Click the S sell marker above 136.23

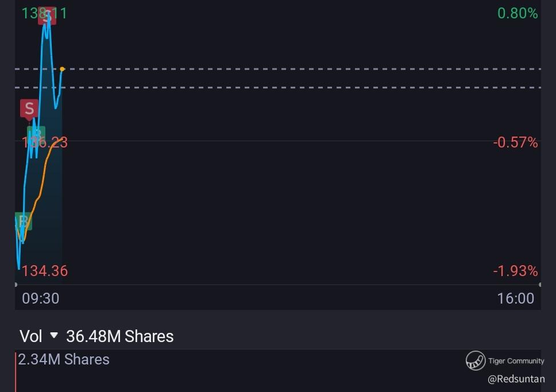[29, 108]
